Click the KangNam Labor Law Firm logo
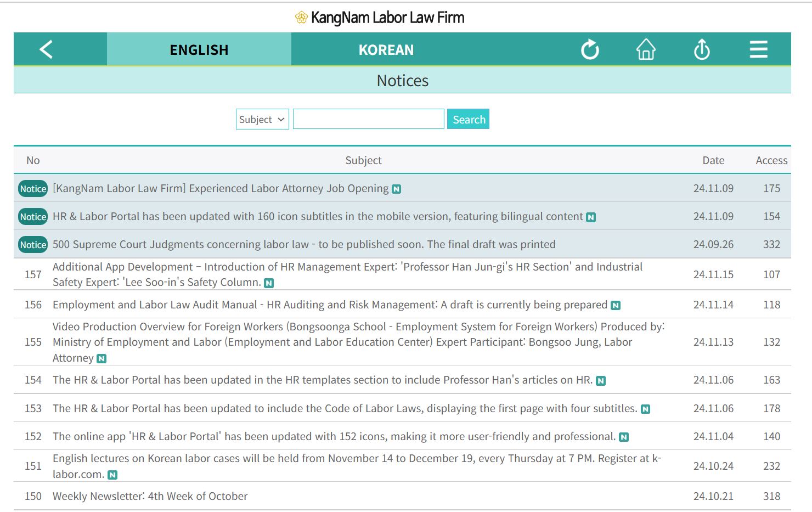This screenshot has height=512, width=812. (x=380, y=18)
